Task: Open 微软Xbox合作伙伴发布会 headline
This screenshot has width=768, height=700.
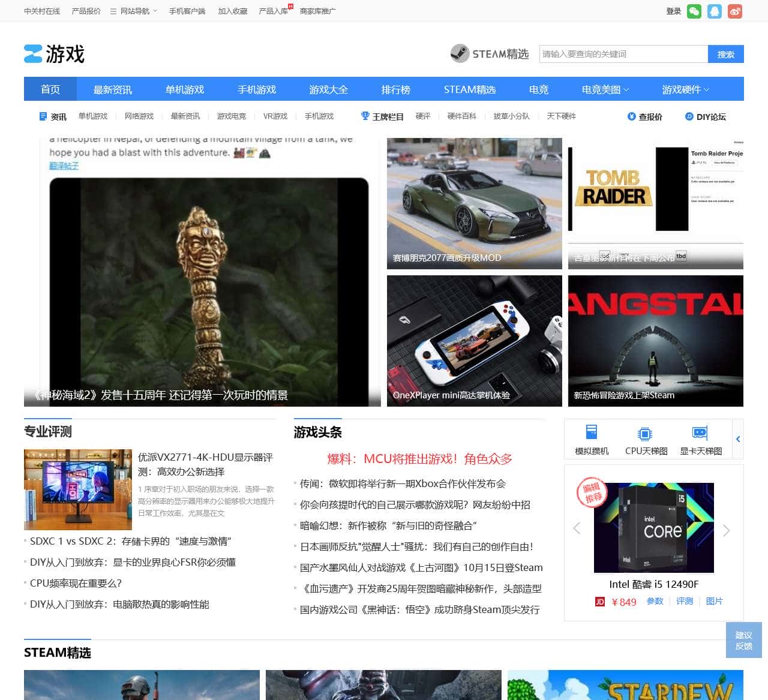Action: pos(403,484)
